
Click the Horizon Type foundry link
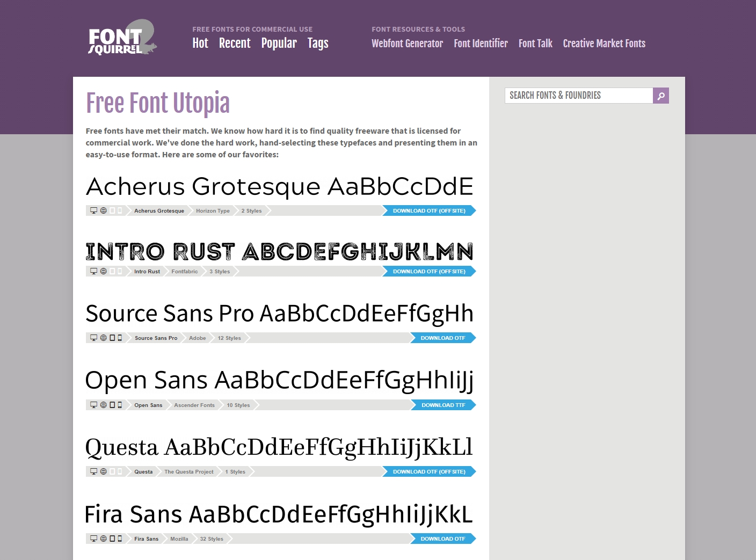(213, 210)
